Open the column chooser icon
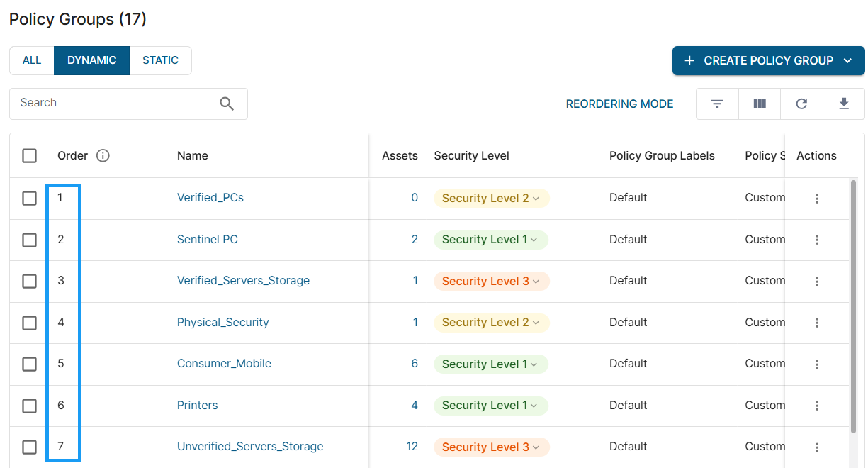This screenshot has height=468, width=868. pyautogui.click(x=760, y=104)
